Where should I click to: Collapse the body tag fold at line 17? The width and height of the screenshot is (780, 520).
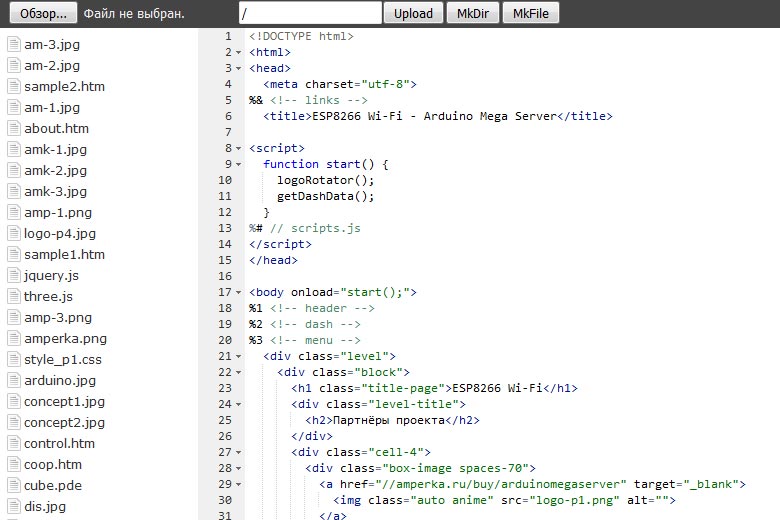coord(240,292)
